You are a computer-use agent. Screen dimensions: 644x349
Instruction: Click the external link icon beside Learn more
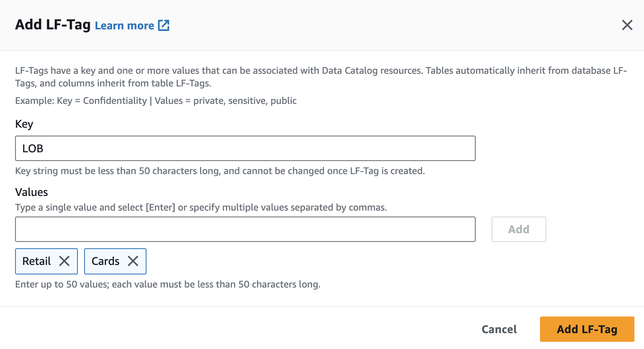coord(164,25)
